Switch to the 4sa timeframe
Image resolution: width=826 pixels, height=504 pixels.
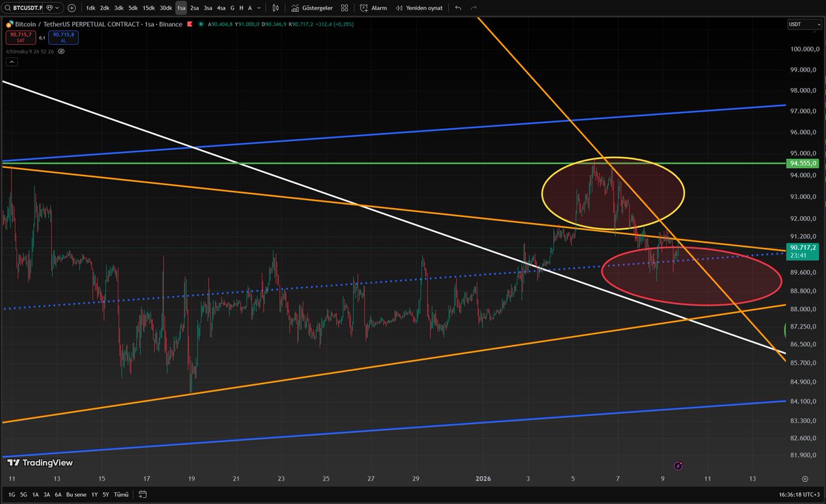click(221, 8)
